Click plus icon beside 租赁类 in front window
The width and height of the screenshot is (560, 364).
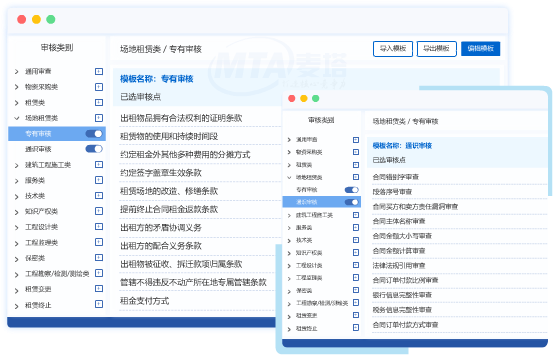356,165
